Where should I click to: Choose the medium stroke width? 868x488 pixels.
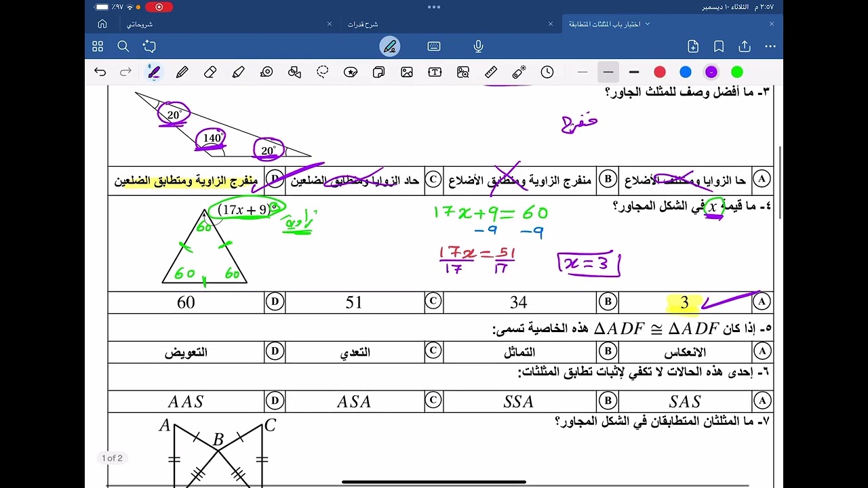click(x=608, y=72)
